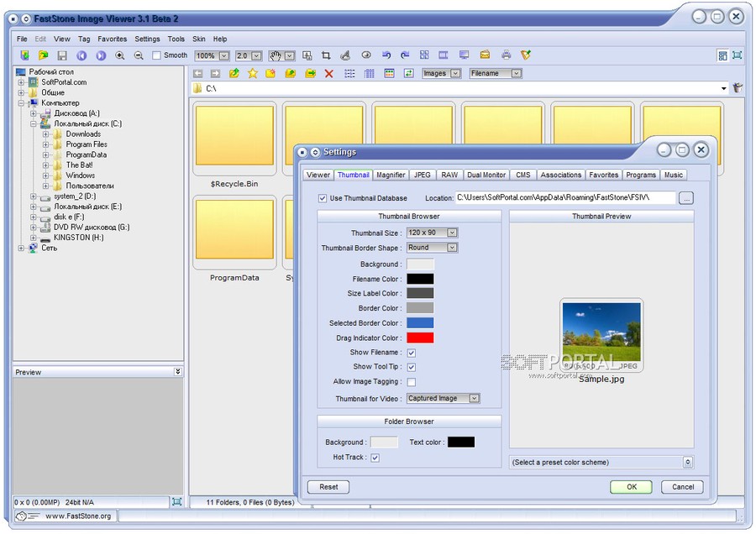Go to next image with right arrow icon
Screen dimensions: 756x534
coord(101,55)
